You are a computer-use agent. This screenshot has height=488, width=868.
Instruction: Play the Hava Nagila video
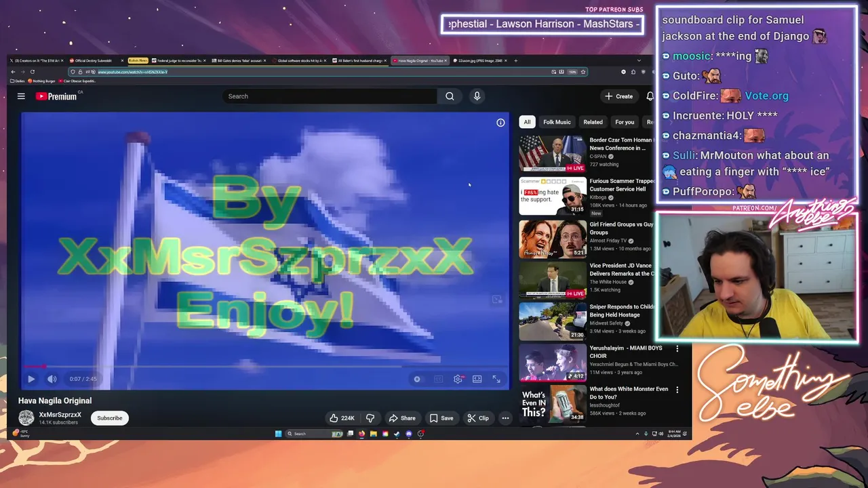(x=31, y=379)
